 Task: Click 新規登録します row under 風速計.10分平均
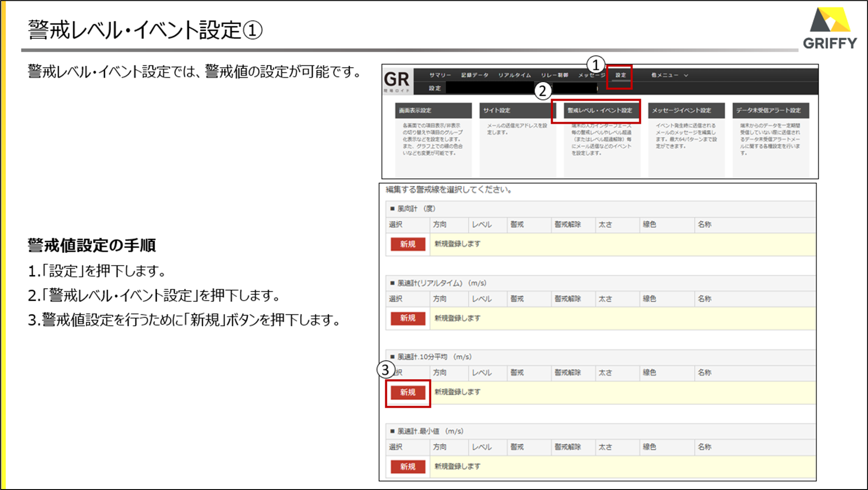click(x=457, y=392)
